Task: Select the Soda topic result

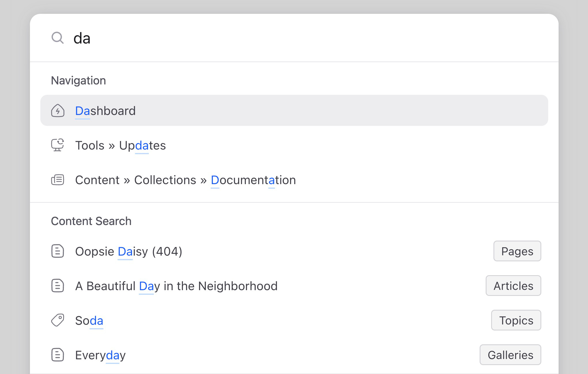Action: 89,320
